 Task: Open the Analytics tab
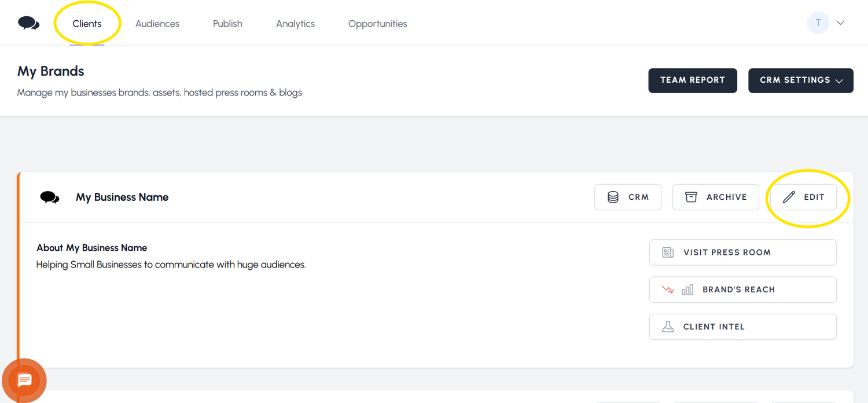[295, 24]
